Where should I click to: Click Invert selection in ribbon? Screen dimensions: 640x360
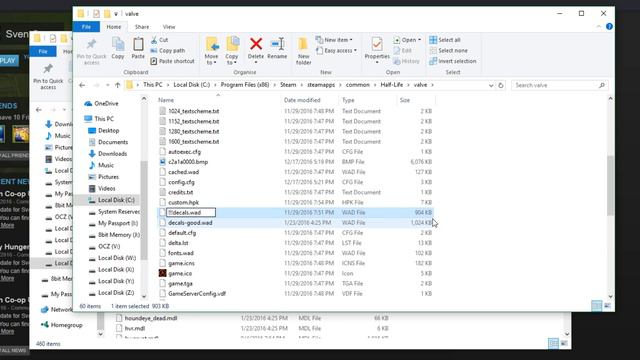pyautogui.click(x=453, y=61)
